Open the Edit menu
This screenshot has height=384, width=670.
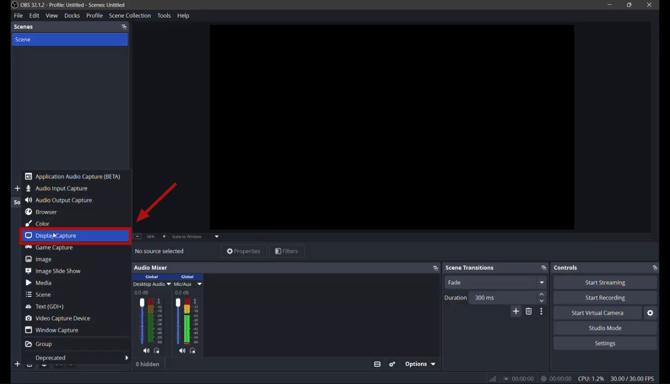[x=34, y=15]
